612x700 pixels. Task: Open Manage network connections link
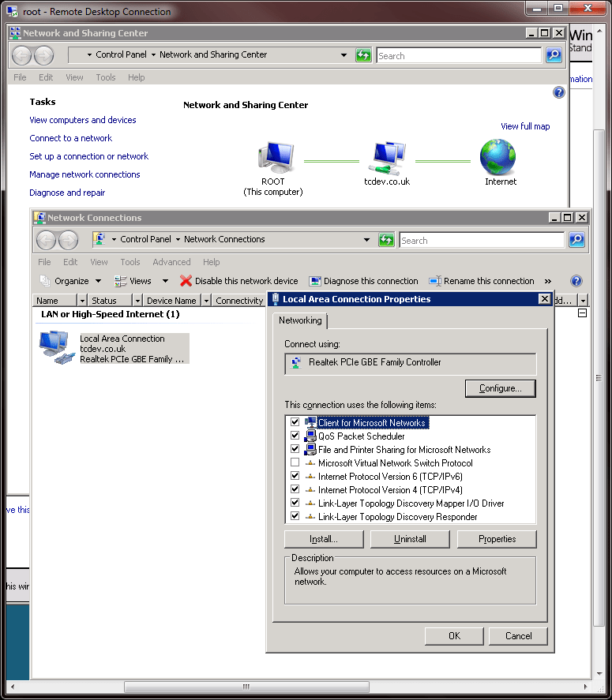[x=84, y=174]
